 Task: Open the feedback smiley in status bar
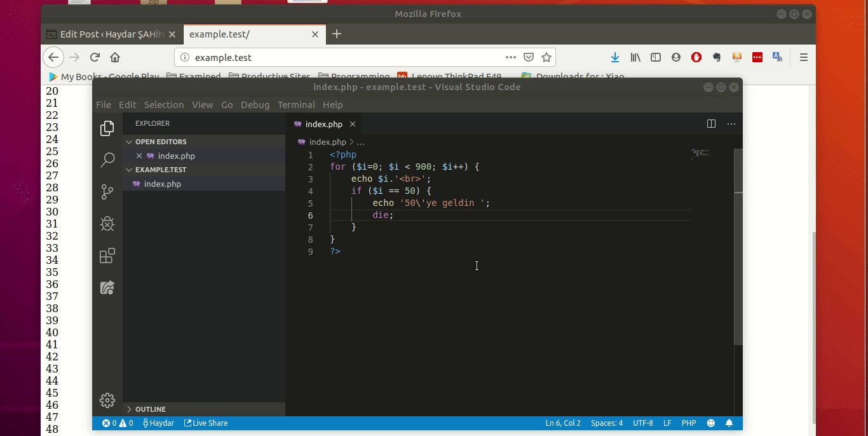(x=711, y=423)
